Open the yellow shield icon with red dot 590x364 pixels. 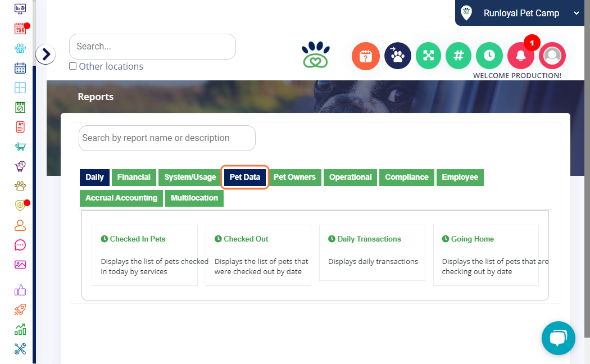pyautogui.click(x=20, y=206)
